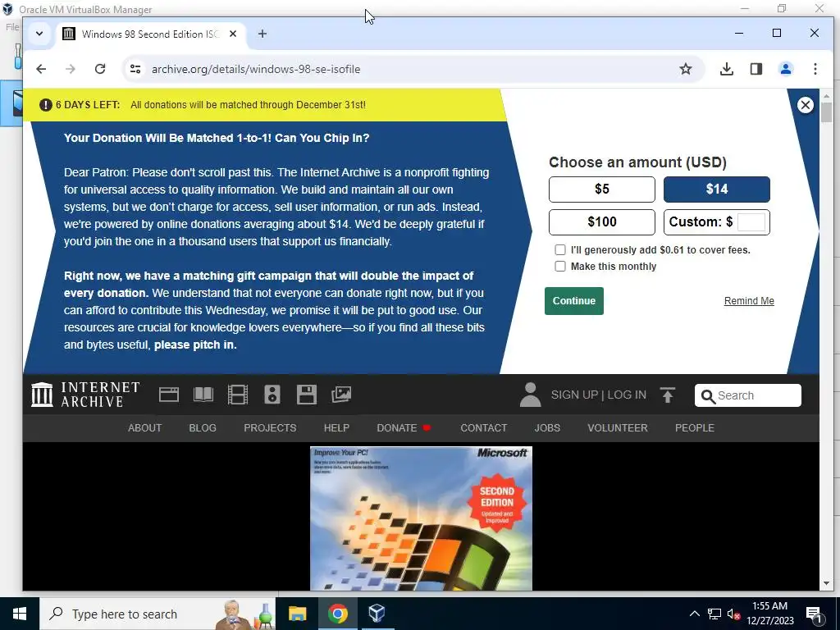Show hidden system tray icons chevron
840x630 pixels.
(694, 614)
